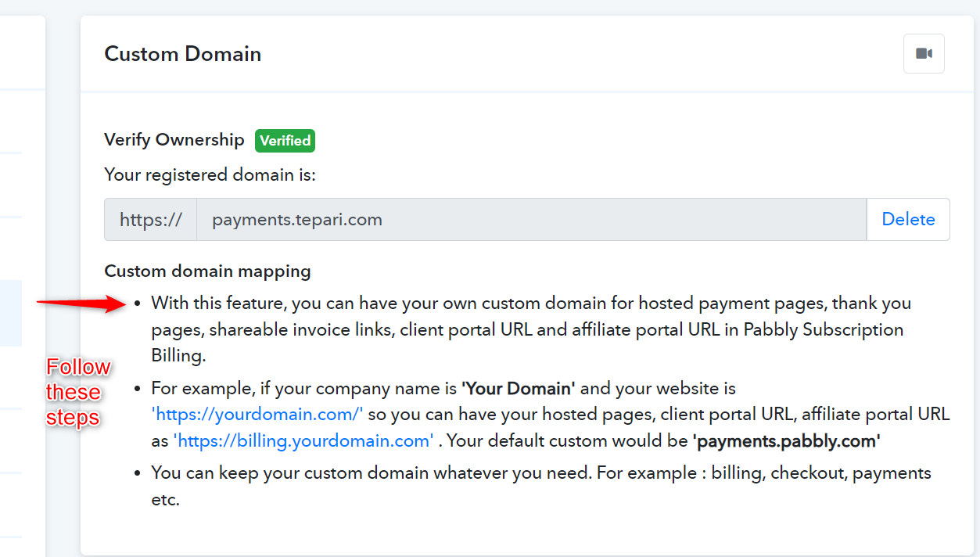Click the Custom Domain panel heading
The width and height of the screenshot is (980, 557).
point(183,54)
